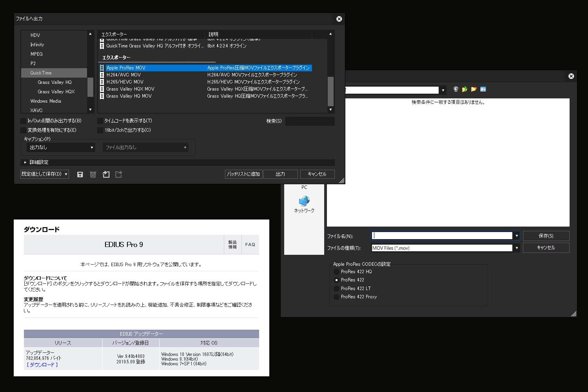This screenshot has height=392, width=588.
Task: Create a new folder with the new-folder icon
Action: [x=474, y=89]
